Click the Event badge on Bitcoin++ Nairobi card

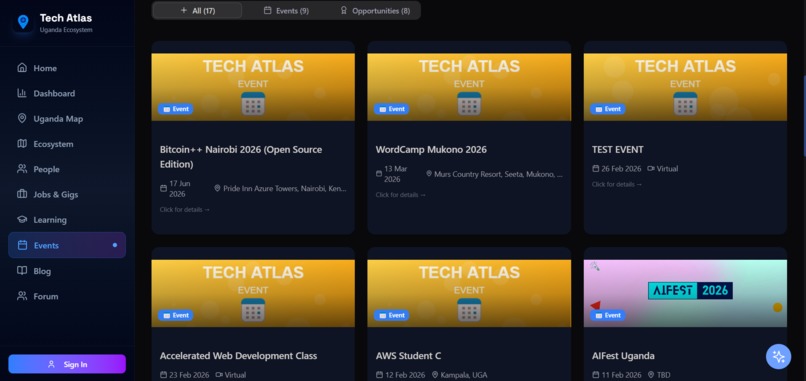coord(175,109)
